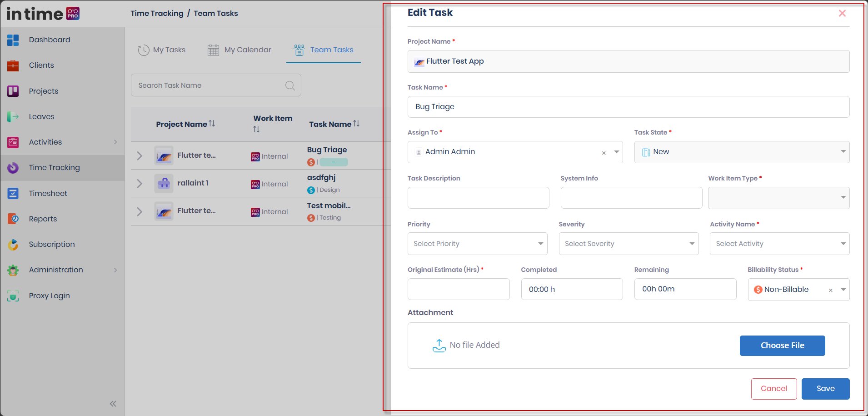Open the Clients briefcase icon
The height and width of the screenshot is (416, 868).
tap(13, 65)
